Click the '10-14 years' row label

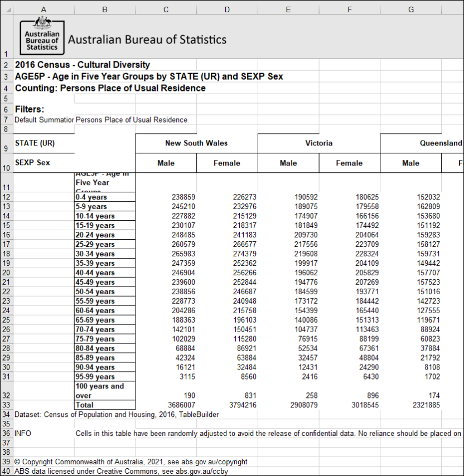click(x=105, y=216)
